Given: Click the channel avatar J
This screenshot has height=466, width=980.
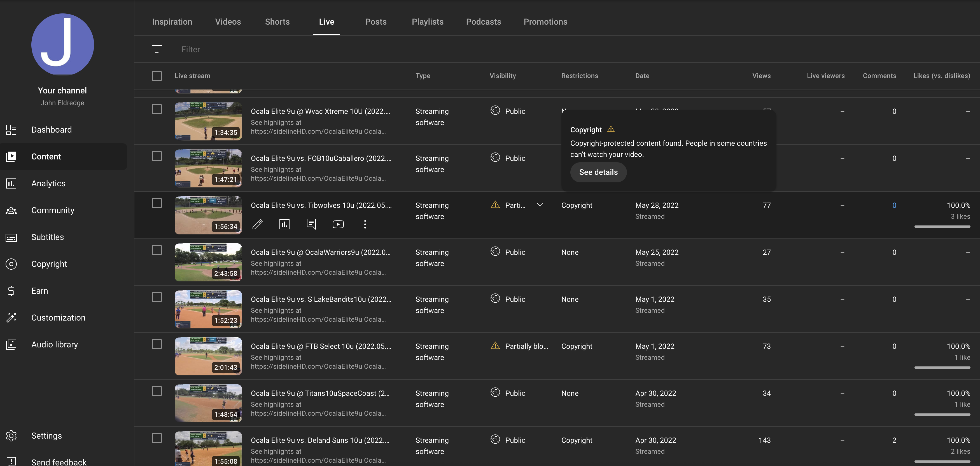Looking at the screenshot, I should tap(62, 44).
